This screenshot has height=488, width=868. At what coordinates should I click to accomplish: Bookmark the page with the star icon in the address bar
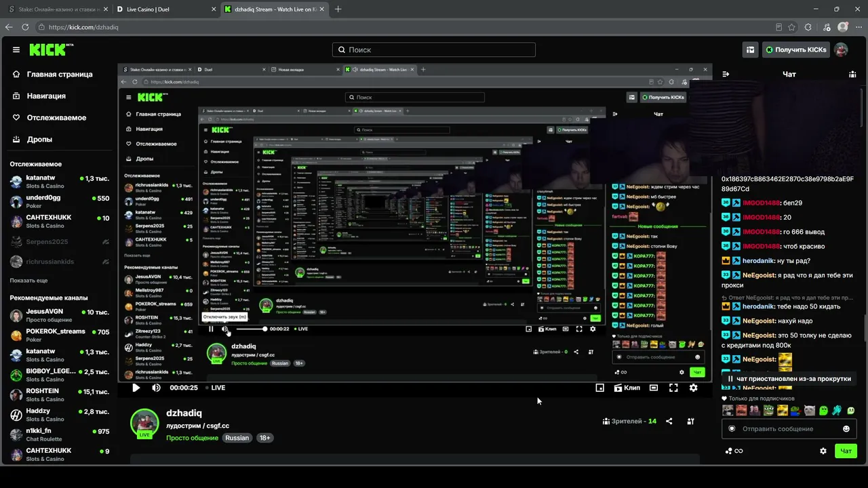pyautogui.click(x=791, y=27)
